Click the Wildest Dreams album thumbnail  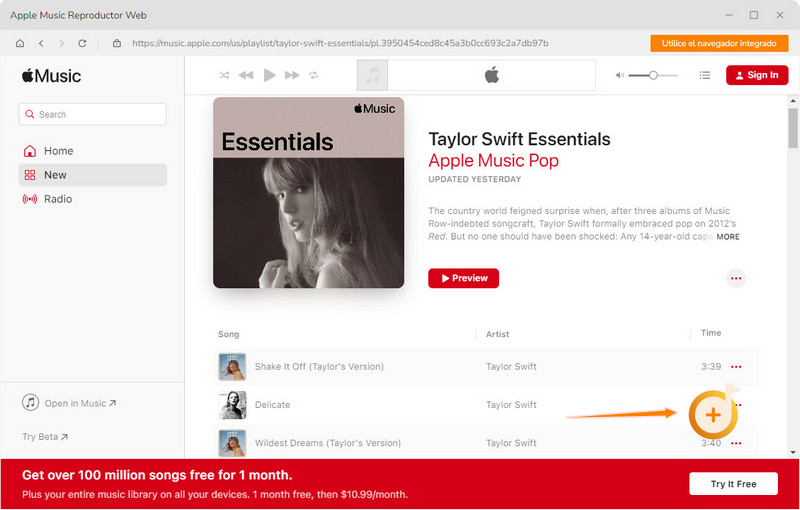coord(232,443)
